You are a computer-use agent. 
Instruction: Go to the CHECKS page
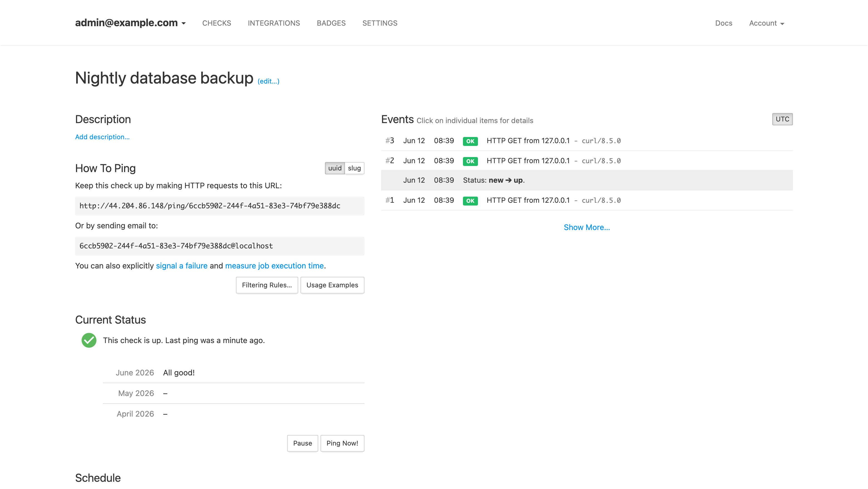pos(217,23)
